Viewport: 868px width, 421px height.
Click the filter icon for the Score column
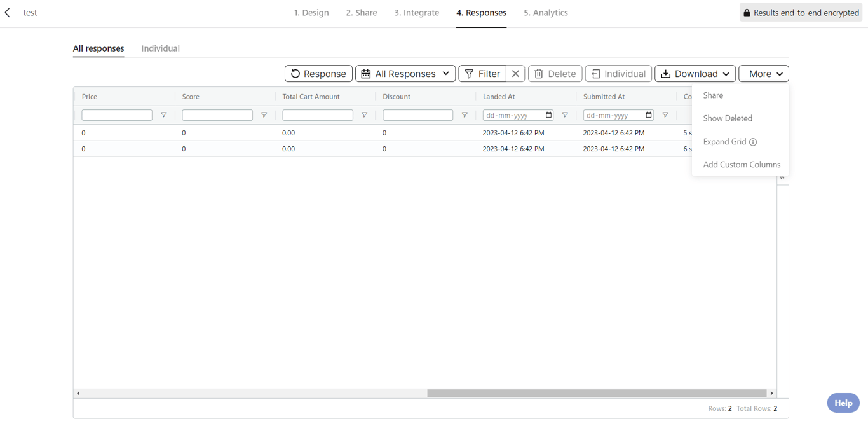pos(264,115)
